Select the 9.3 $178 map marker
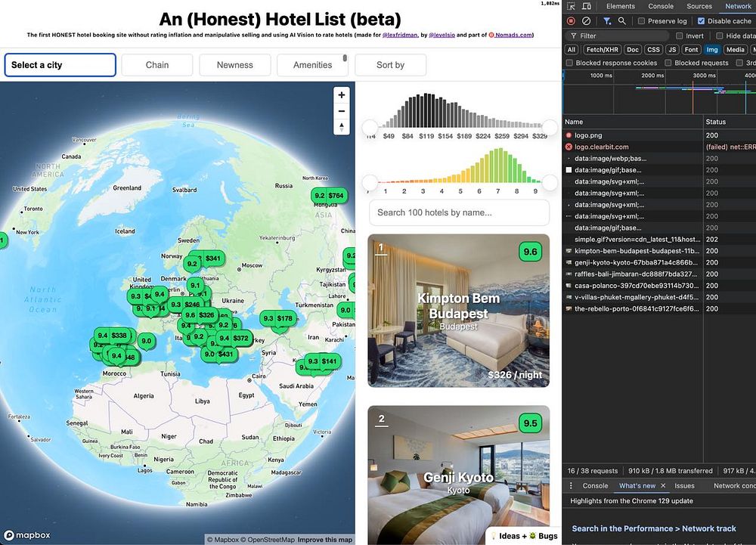The image size is (756, 545). click(277, 318)
